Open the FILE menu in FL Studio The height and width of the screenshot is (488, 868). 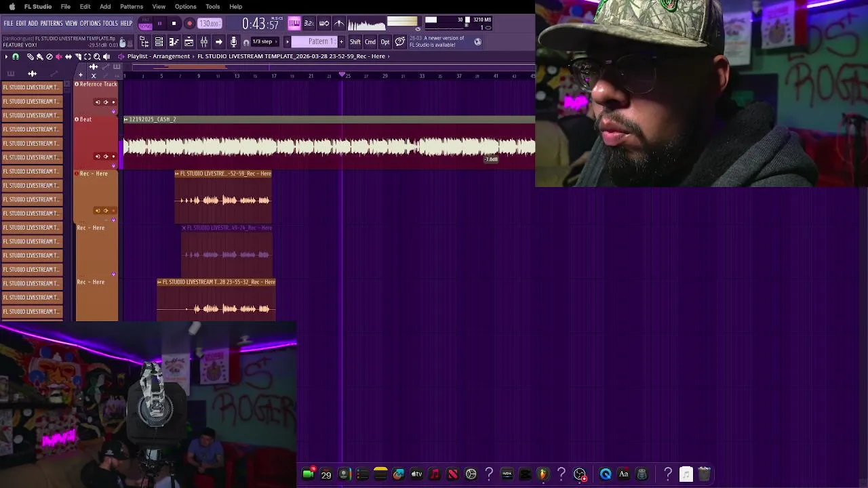click(8, 23)
